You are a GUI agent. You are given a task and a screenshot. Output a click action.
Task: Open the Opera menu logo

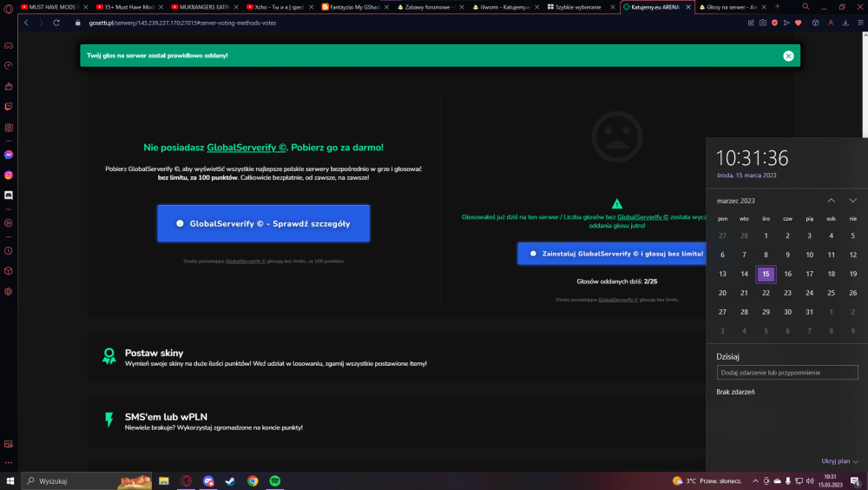coord(9,9)
